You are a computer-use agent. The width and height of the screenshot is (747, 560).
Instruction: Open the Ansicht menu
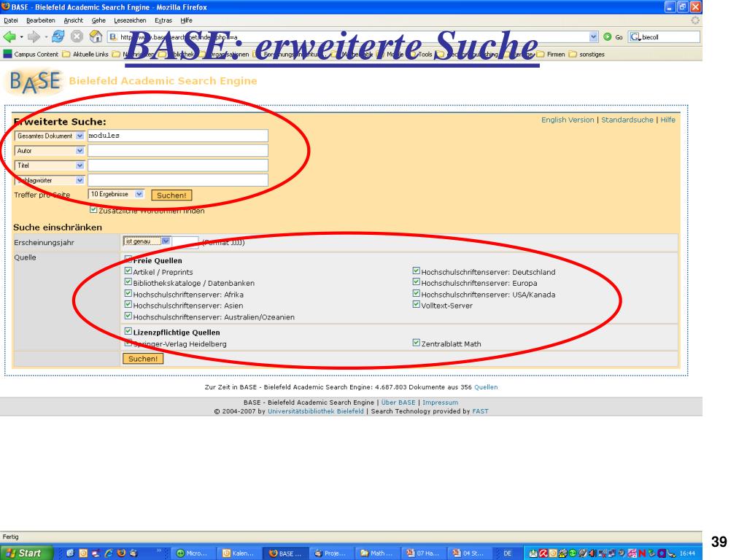click(x=74, y=20)
